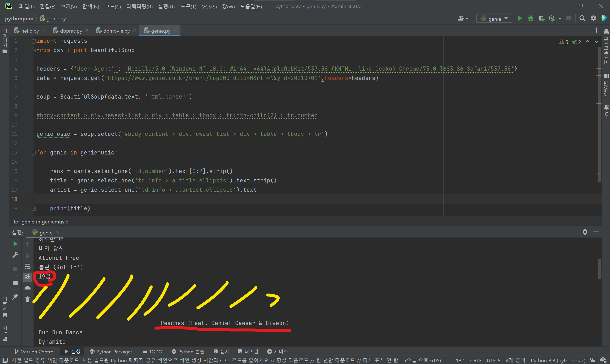Screen dimensions: 610x364
Task: Click the warnings count indicator showing 5
Action: [x=564, y=42]
